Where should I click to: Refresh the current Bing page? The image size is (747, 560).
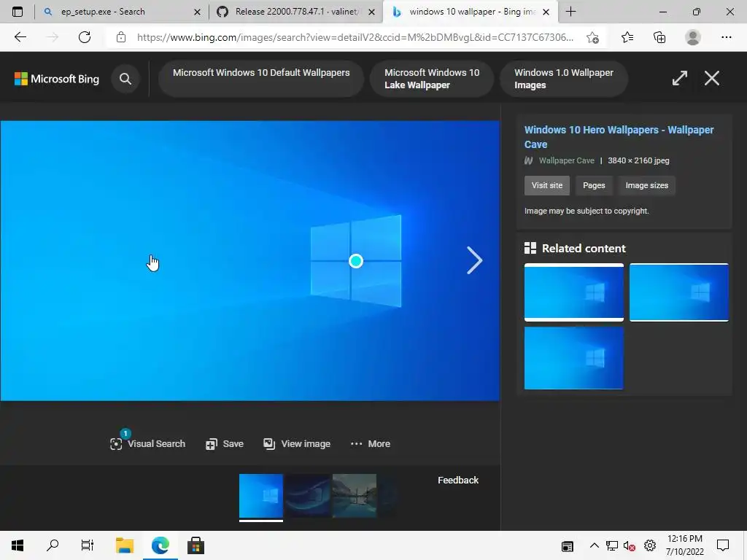pos(85,37)
